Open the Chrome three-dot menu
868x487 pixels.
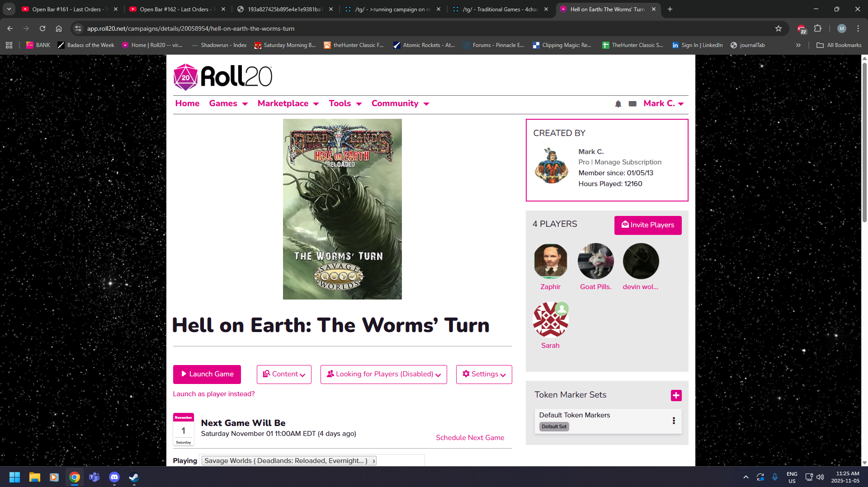coord(858,28)
